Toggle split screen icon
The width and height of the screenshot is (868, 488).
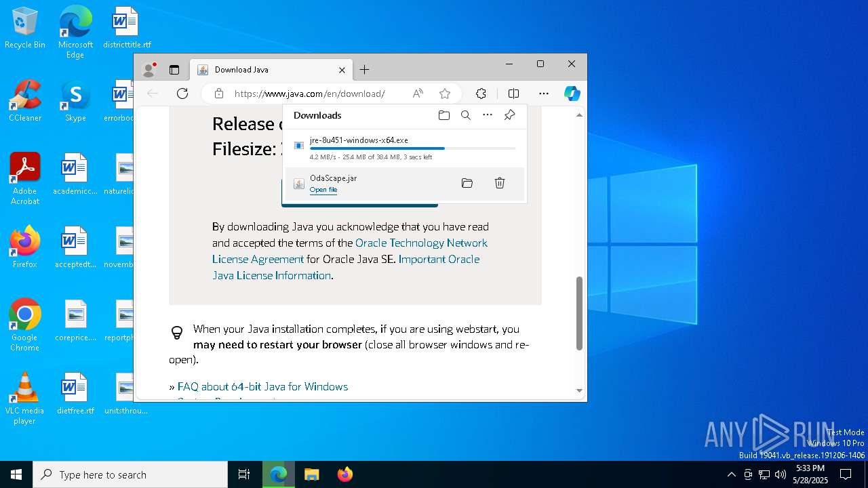pos(513,94)
